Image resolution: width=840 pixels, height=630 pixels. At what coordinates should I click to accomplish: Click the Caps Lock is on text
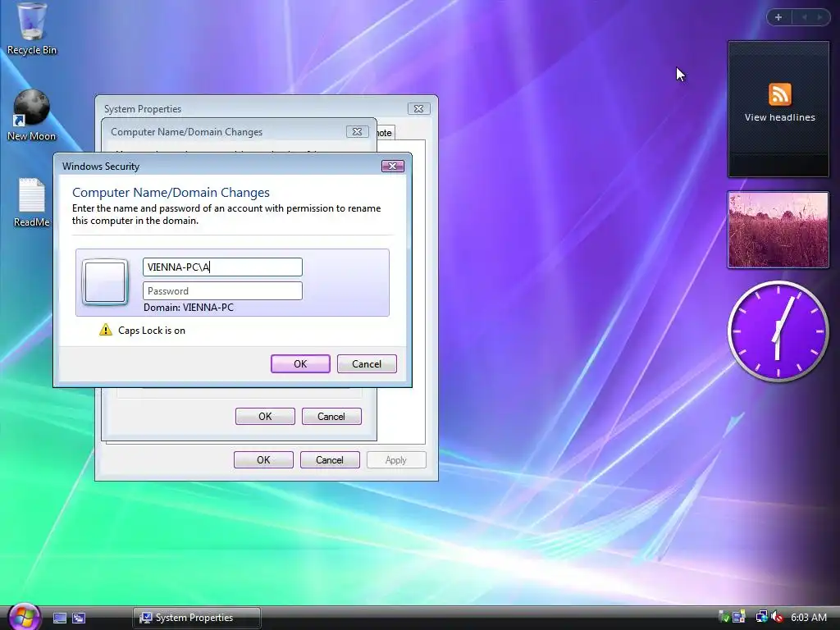(x=152, y=331)
